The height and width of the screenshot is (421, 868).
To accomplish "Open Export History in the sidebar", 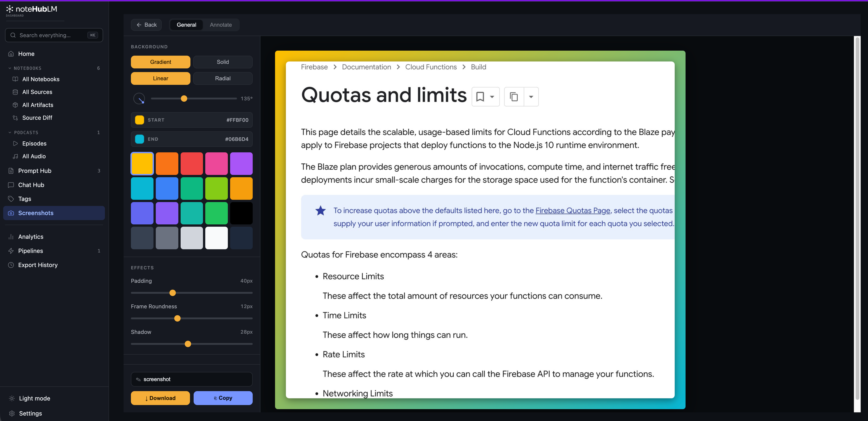I will 54,265.
